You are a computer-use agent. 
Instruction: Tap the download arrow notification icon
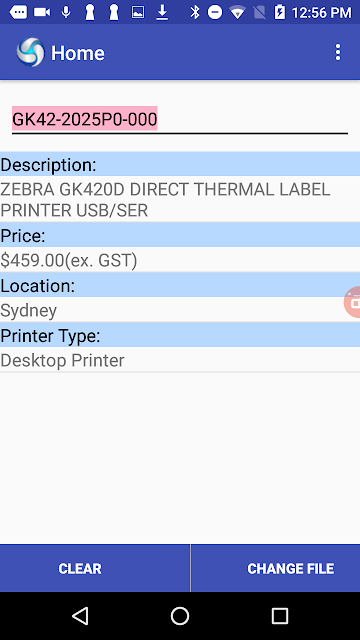tap(162, 13)
